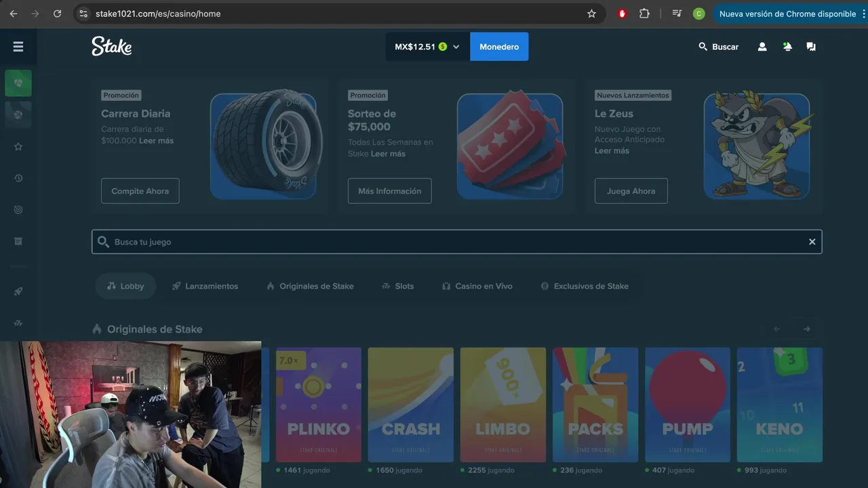The image size is (868, 488).
Task: Open green Chrome profile avatar
Action: (698, 14)
